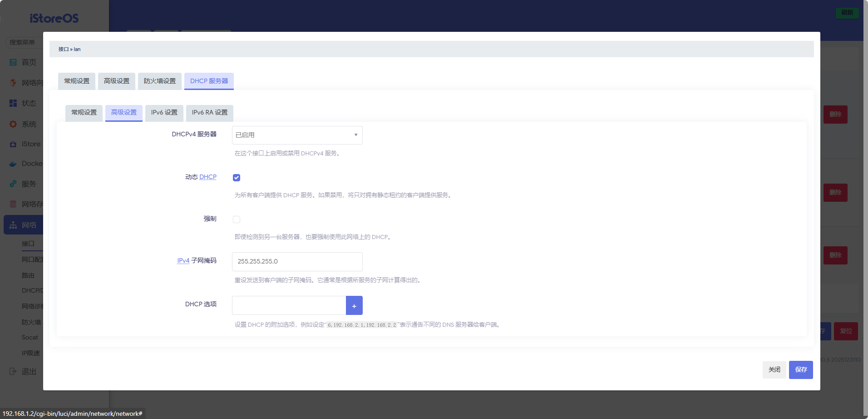Click the status grid icon in sidebar
This screenshot has height=419, width=868.
[x=13, y=103]
